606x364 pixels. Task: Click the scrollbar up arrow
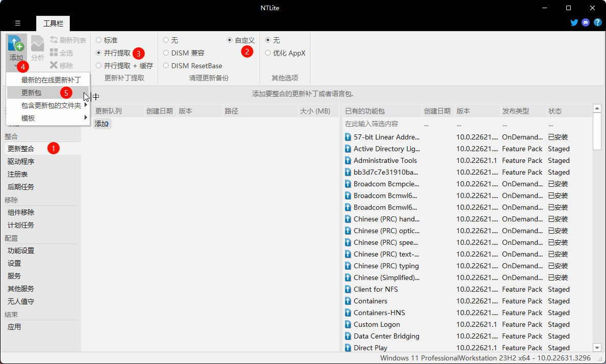click(x=597, y=108)
